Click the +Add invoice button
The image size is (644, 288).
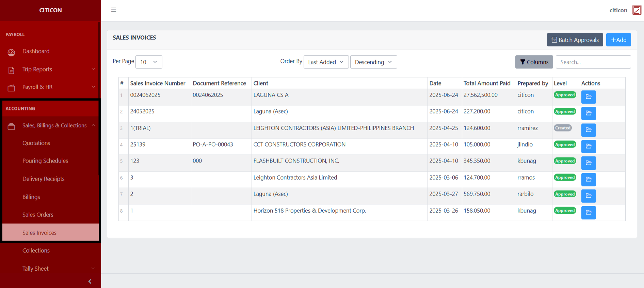pos(618,40)
